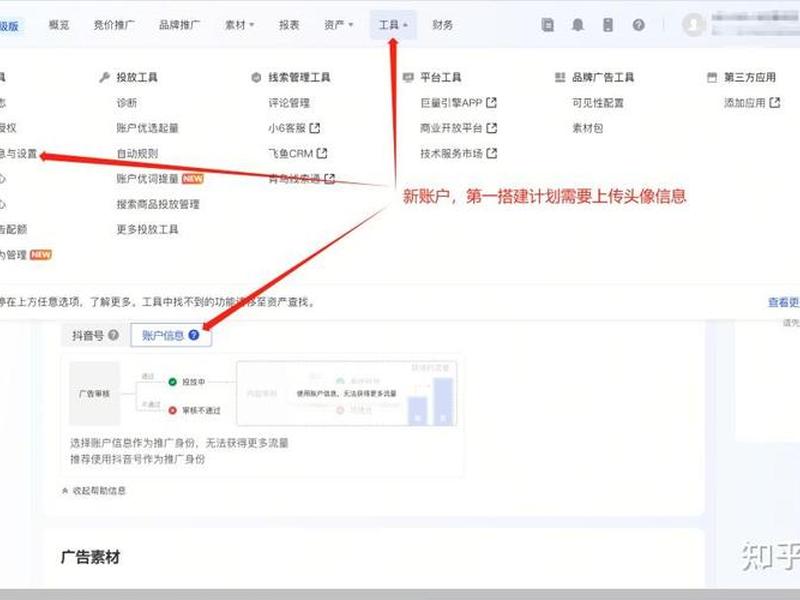Image resolution: width=800 pixels, height=600 pixels.
Task: Open the 财务 nav item
Action: 442,25
